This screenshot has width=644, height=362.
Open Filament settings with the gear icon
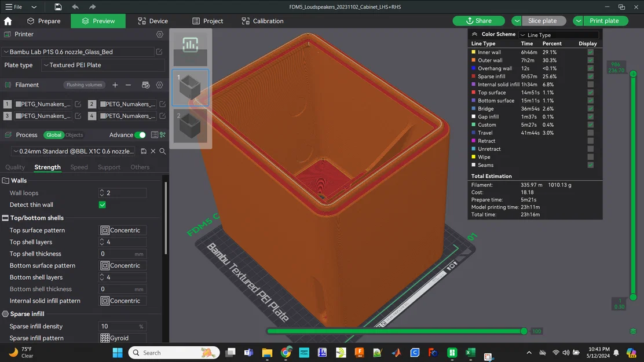[159, 85]
